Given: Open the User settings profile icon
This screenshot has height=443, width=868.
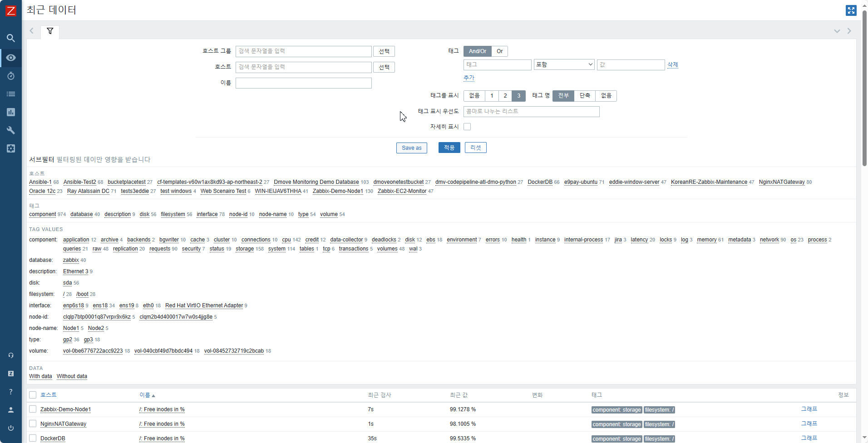Looking at the screenshot, I should coord(11,410).
